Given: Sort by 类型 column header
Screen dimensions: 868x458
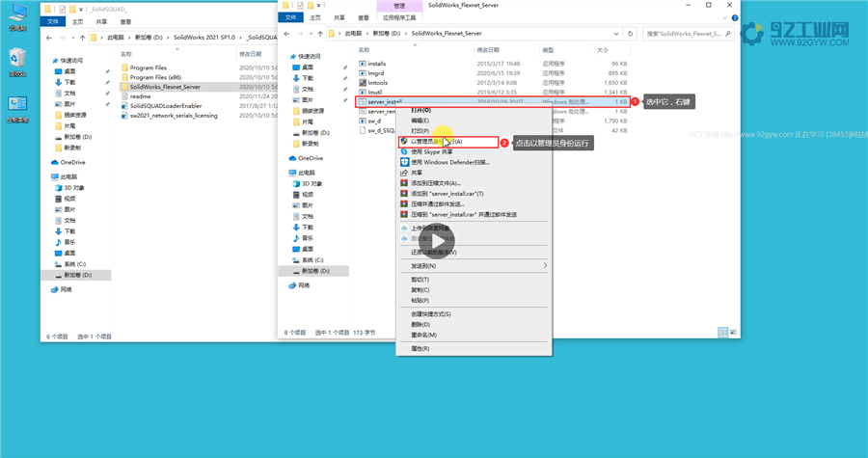Looking at the screenshot, I should (x=548, y=50).
